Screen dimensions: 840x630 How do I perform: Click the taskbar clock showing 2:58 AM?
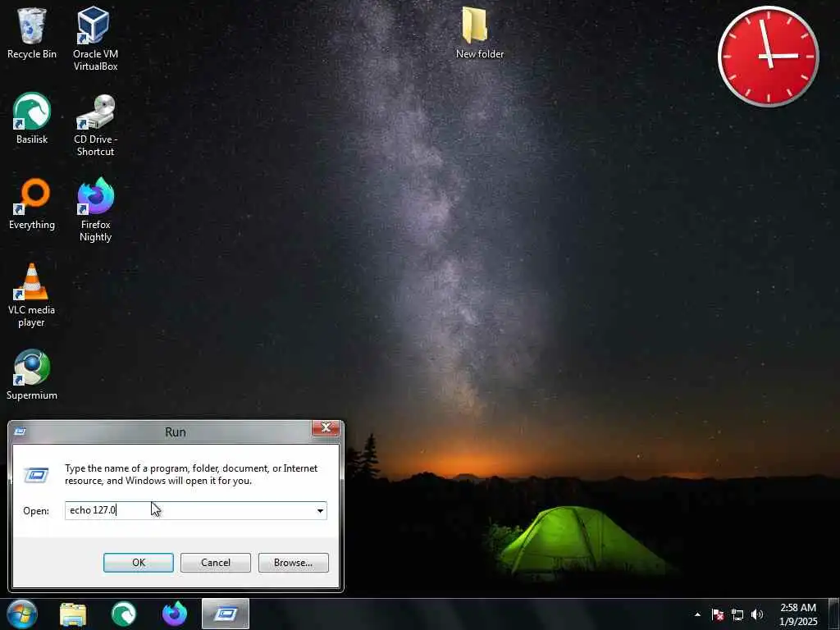pos(798,614)
